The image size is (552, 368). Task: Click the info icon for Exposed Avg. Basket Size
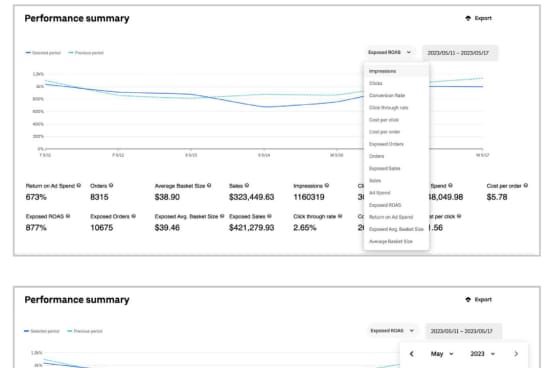[222, 216]
